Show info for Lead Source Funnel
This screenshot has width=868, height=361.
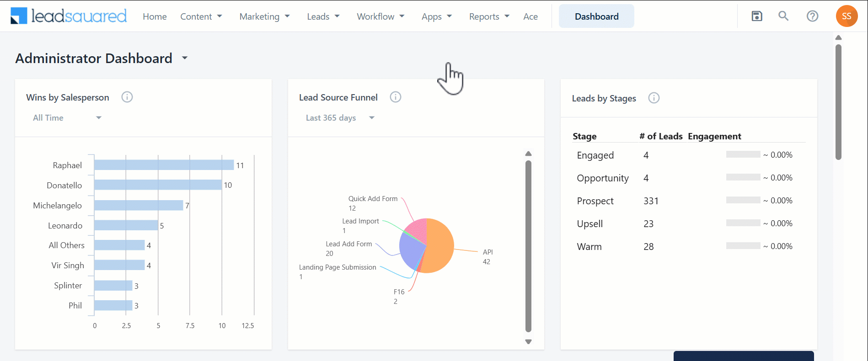coord(396,97)
